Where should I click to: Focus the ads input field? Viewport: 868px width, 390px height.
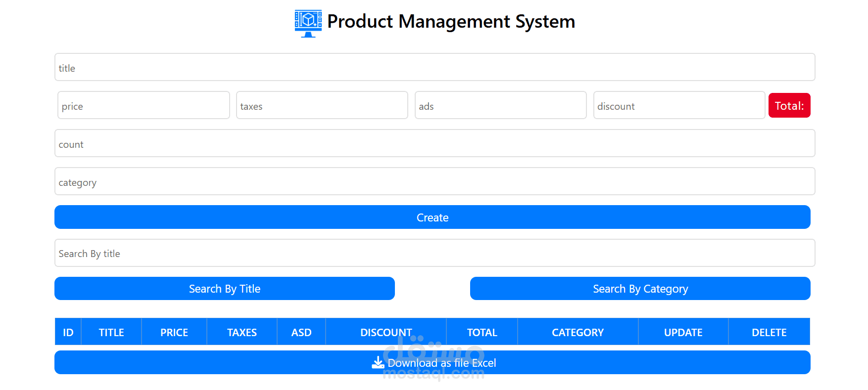[x=500, y=105]
